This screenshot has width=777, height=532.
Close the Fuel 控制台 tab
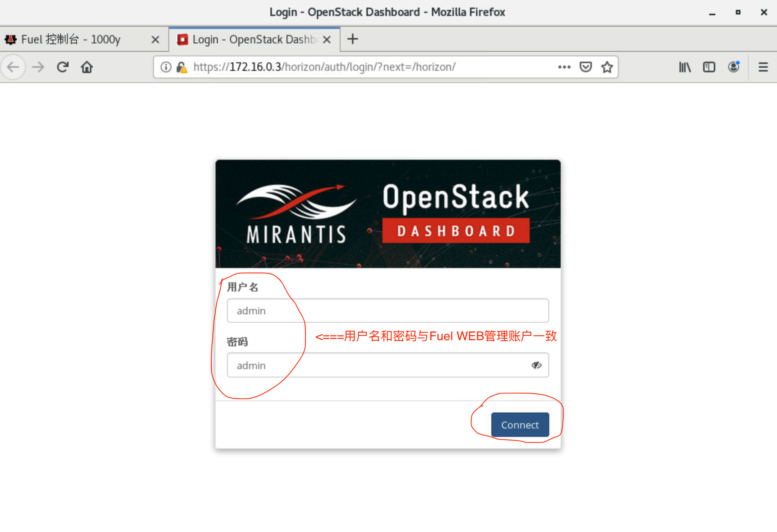click(155, 40)
